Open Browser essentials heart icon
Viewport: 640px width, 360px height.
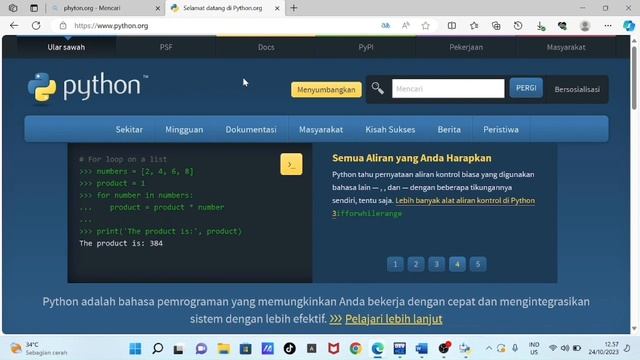click(562, 26)
